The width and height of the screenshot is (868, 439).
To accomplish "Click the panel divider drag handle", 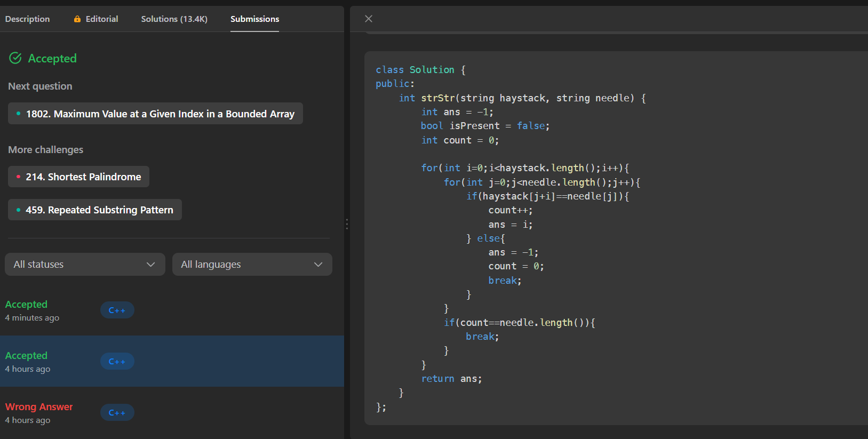I will pos(347,224).
